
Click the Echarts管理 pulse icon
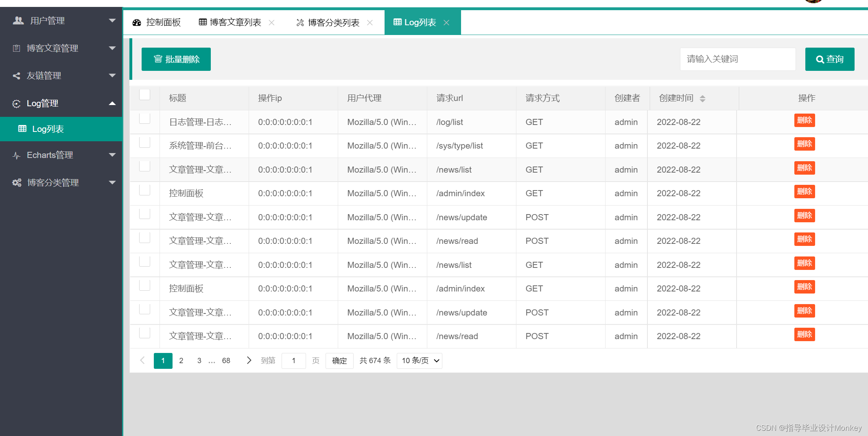point(17,156)
